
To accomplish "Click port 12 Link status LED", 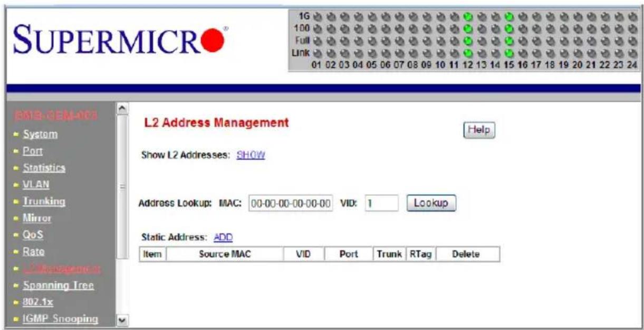I will [x=467, y=52].
